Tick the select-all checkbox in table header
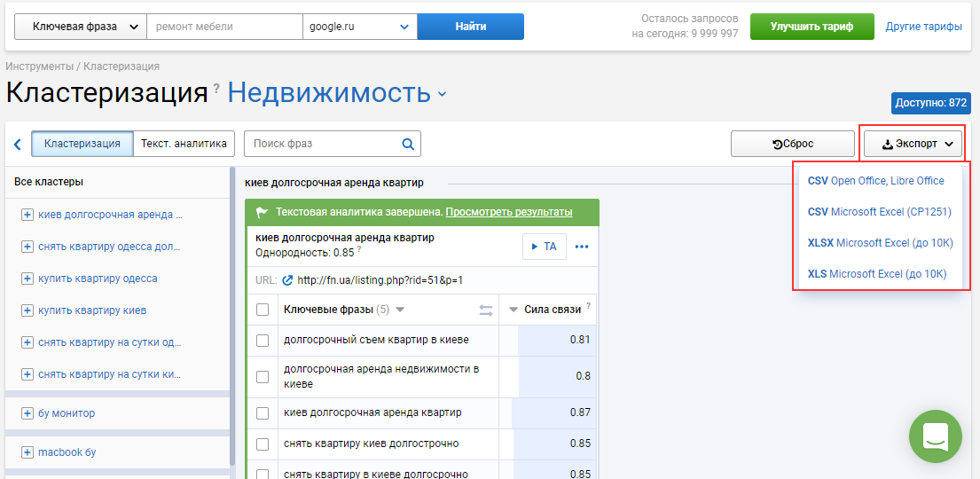This screenshot has height=479, width=980. [263, 310]
